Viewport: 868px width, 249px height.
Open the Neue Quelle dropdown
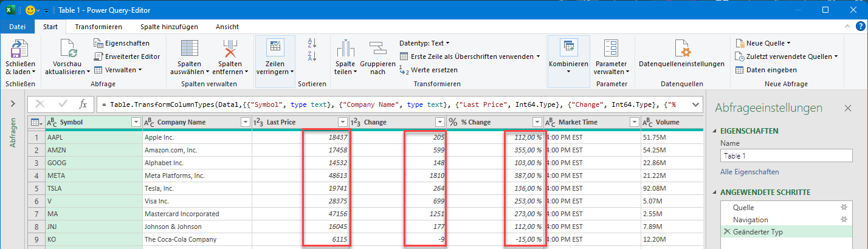[763, 43]
